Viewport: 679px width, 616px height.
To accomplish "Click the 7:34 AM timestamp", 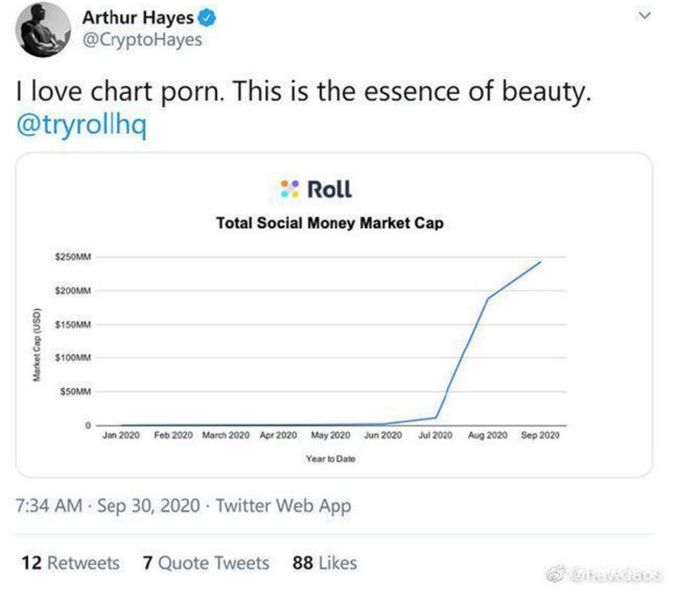I will point(49,505).
